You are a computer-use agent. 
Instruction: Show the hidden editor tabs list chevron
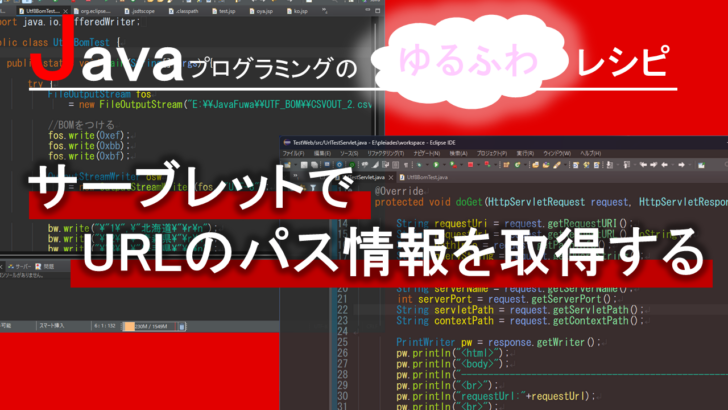(x=325, y=11)
